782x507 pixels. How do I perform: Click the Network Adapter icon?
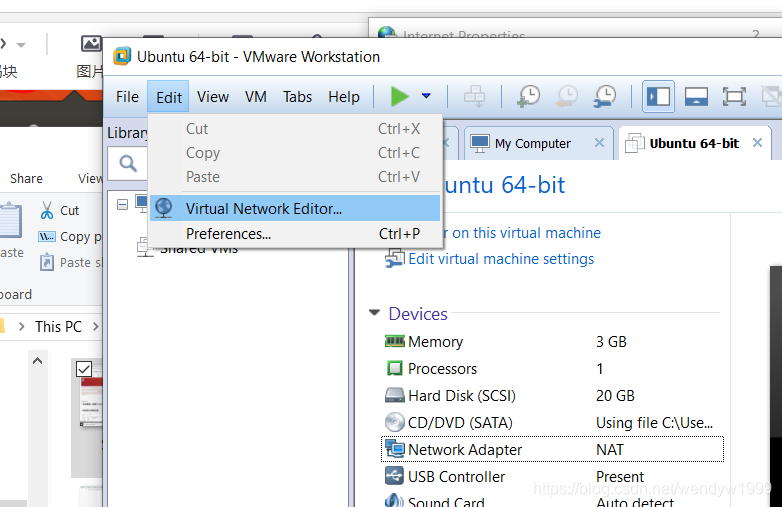394,449
